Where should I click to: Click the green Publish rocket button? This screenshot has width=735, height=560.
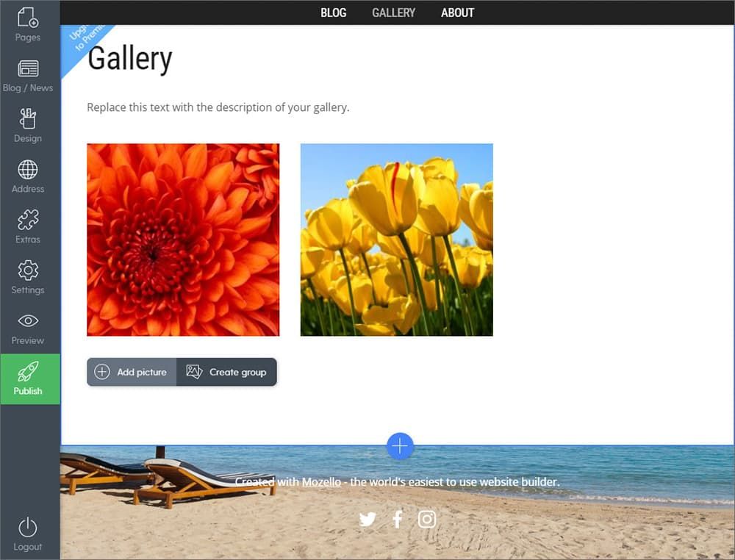tap(30, 378)
